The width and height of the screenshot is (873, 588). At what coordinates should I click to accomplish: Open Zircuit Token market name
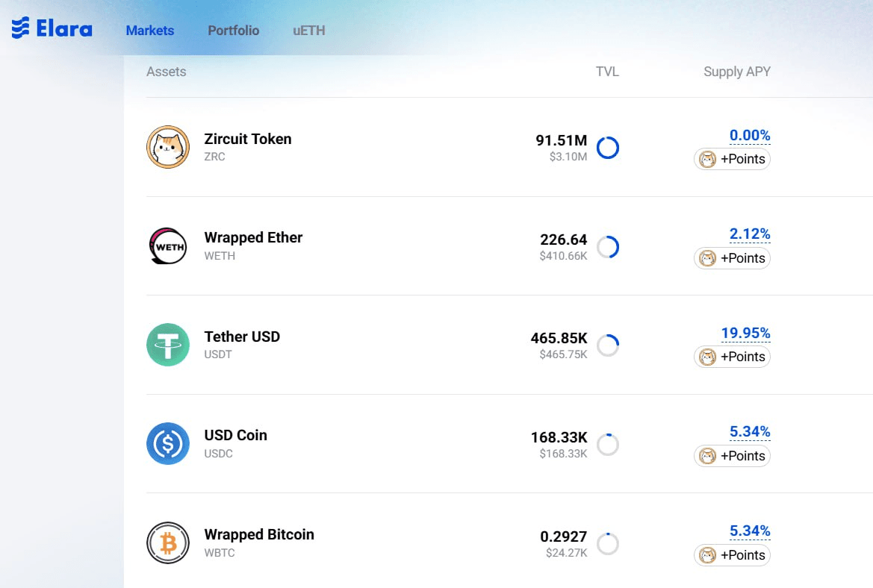(x=248, y=139)
